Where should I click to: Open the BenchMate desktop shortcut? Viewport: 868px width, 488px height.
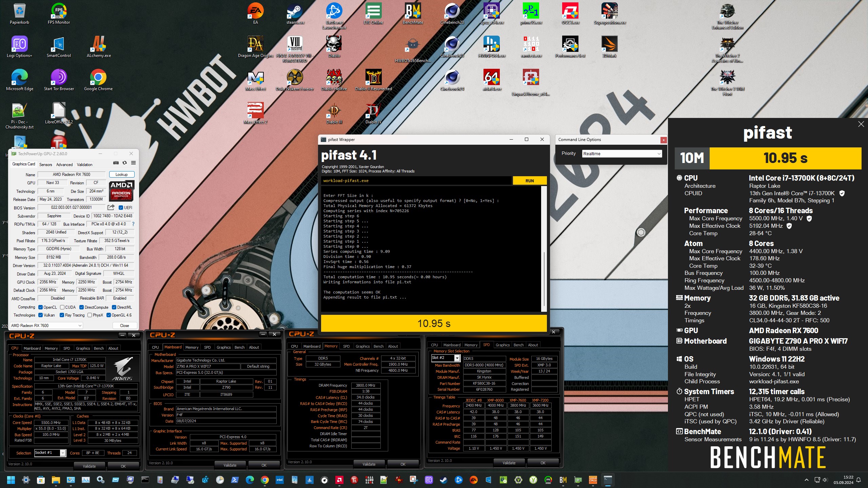[x=413, y=14]
